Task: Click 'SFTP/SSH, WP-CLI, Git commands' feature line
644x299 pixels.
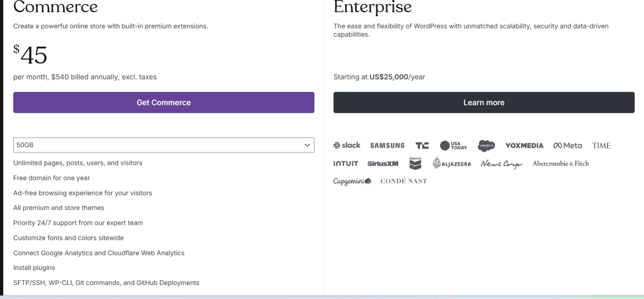Action: (106, 283)
